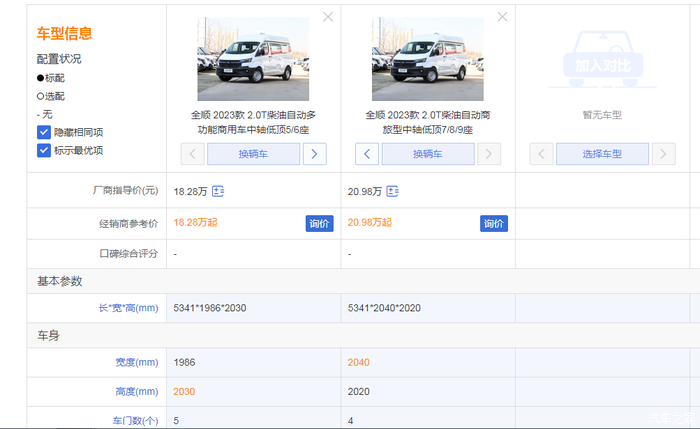700x429 pixels.
Task: Click the price calculator icon next to 20.98万
Action: coord(392,191)
